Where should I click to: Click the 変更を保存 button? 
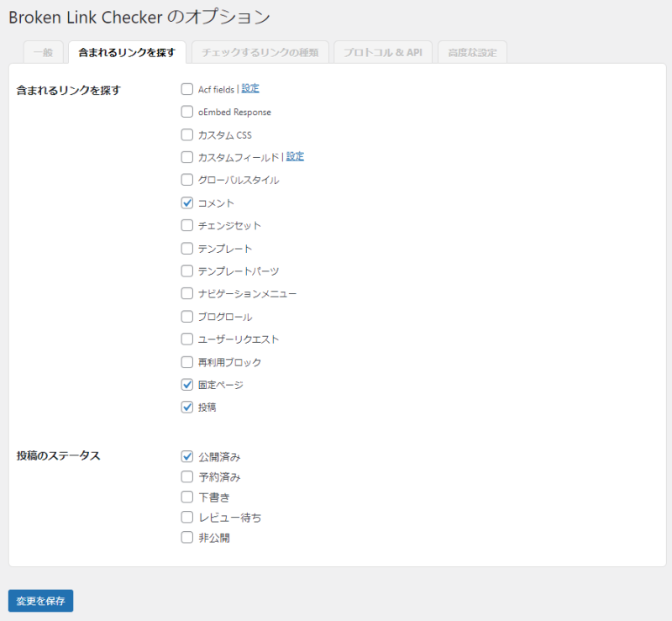point(40,601)
